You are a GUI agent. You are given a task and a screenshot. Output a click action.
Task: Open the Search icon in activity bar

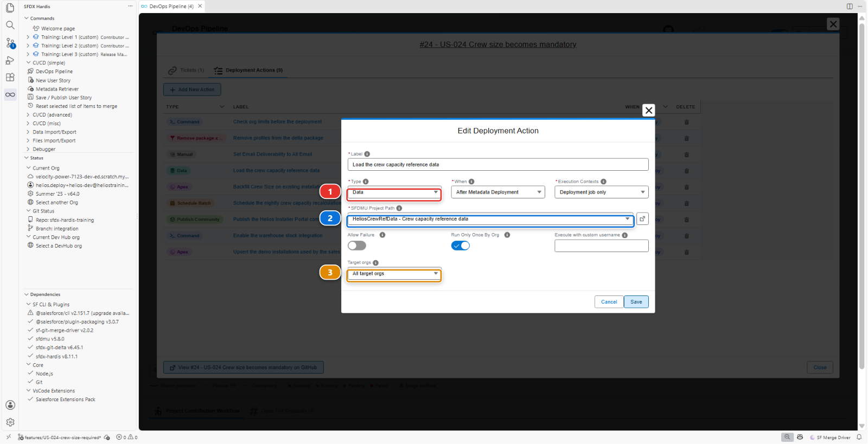[10, 25]
